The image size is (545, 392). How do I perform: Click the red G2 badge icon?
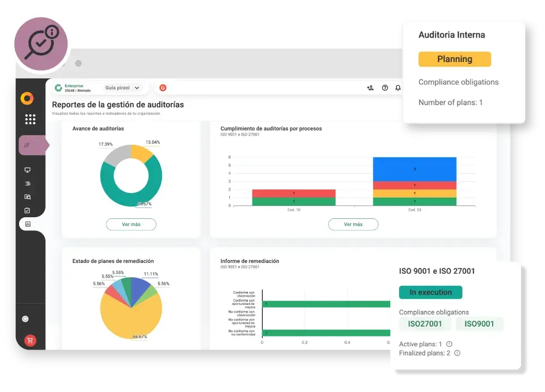coord(162,88)
